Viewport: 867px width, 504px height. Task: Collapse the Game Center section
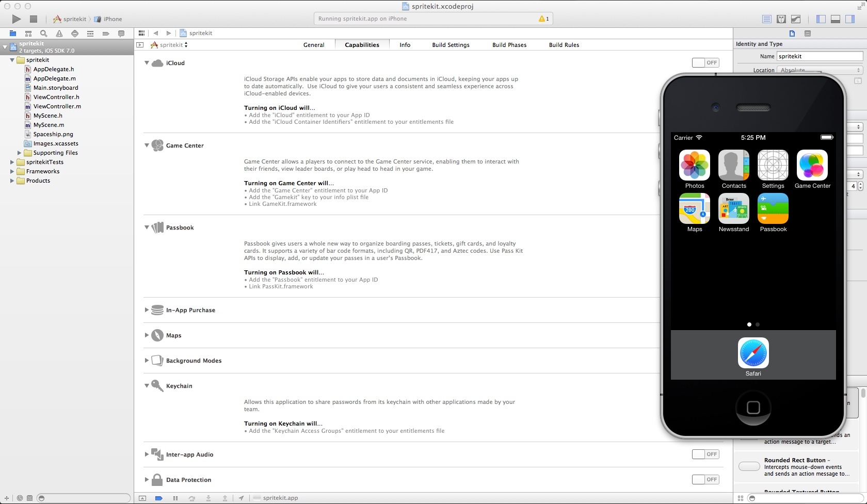click(x=147, y=145)
